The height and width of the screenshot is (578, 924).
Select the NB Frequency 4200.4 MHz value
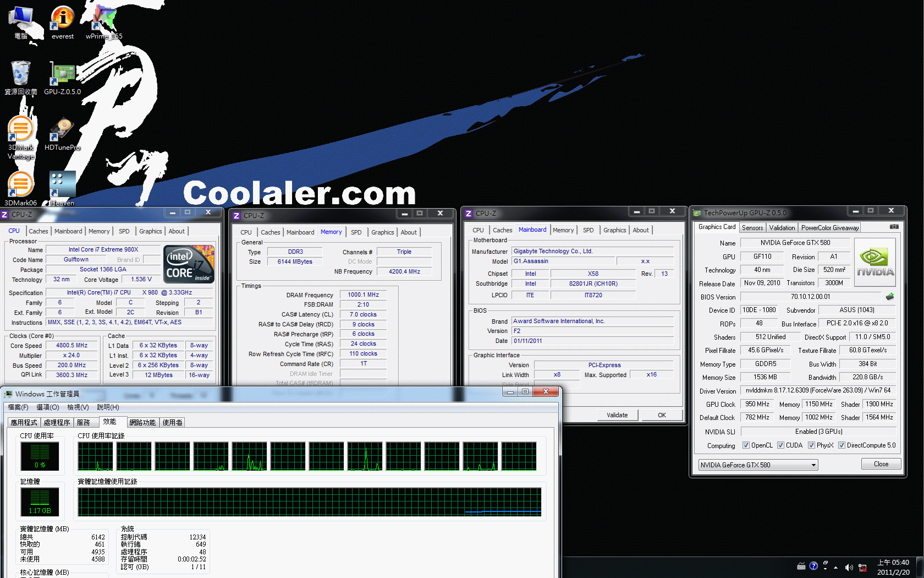(404, 271)
